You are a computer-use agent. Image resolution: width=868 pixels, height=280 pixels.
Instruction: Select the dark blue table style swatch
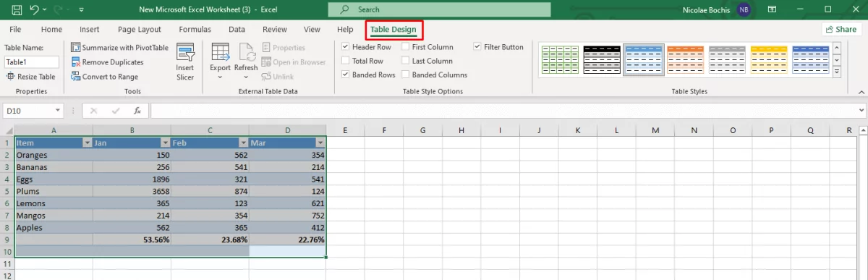pyautogui.click(x=810, y=60)
